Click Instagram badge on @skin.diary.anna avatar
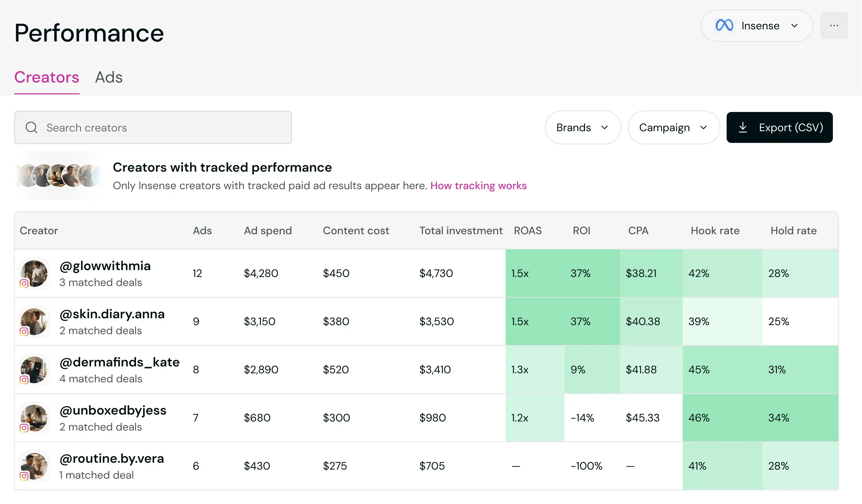The width and height of the screenshot is (862, 504). (24, 332)
